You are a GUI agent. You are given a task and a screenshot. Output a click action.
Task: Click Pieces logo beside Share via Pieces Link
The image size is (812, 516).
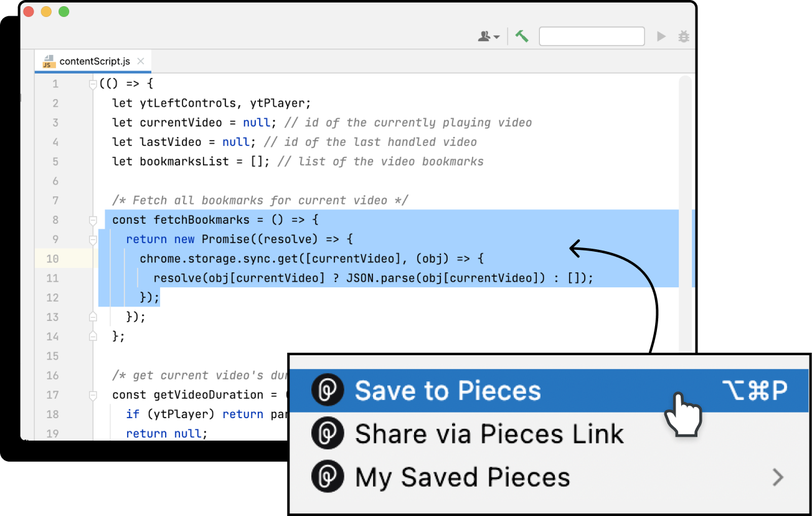coord(328,434)
